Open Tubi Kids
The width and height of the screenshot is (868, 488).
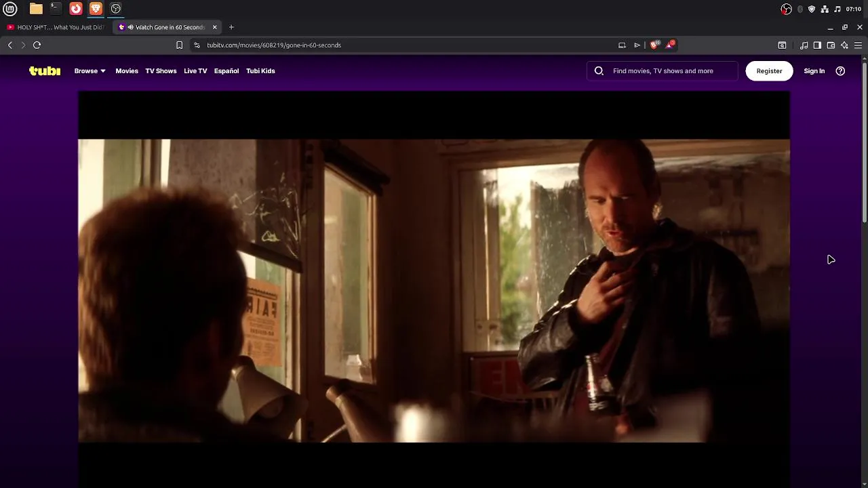pyautogui.click(x=260, y=70)
